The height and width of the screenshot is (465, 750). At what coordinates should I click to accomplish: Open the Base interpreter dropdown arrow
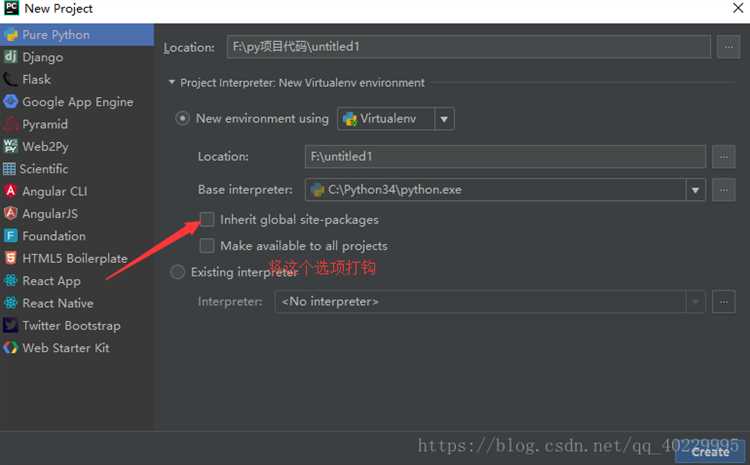695,190
